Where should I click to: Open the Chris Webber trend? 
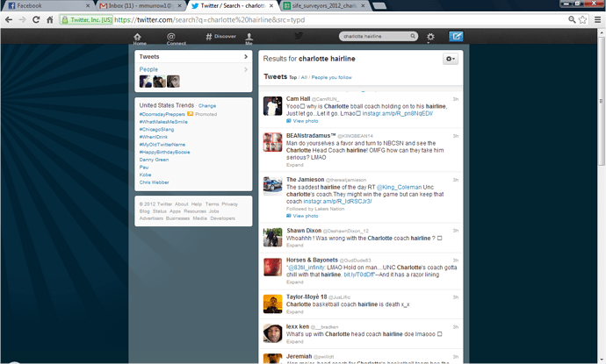coord(155,182)
